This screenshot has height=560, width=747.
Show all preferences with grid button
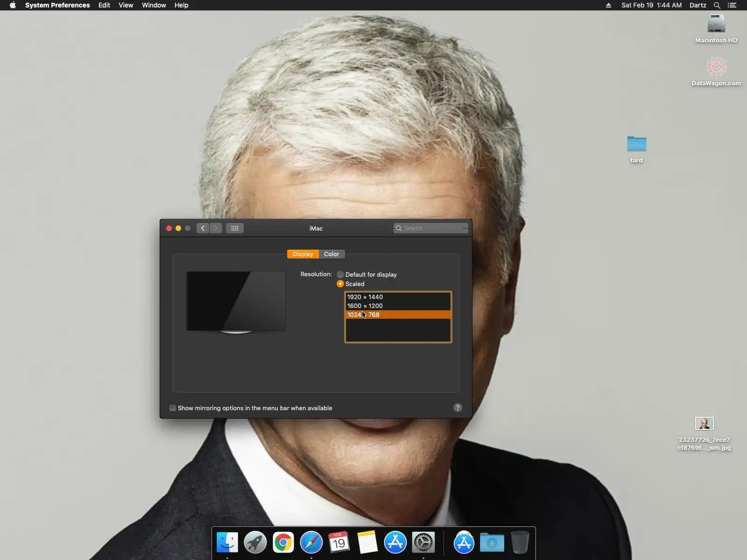(x=235, y=228)
